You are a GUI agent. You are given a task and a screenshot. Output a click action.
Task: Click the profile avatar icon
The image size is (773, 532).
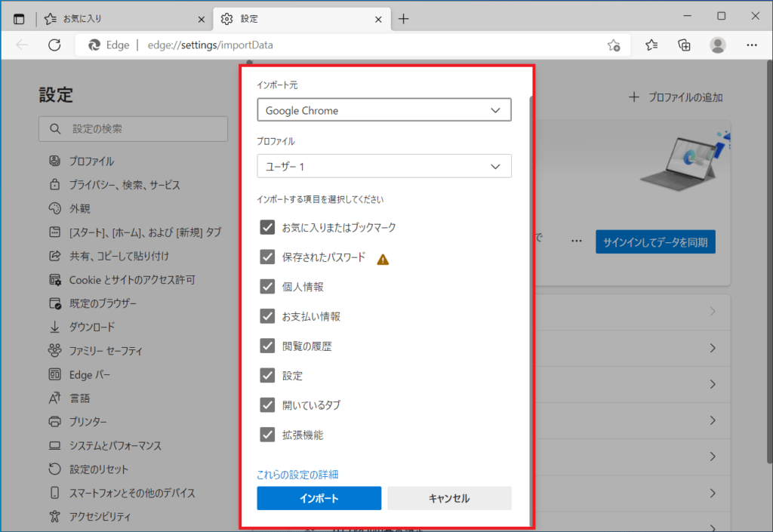718,45
